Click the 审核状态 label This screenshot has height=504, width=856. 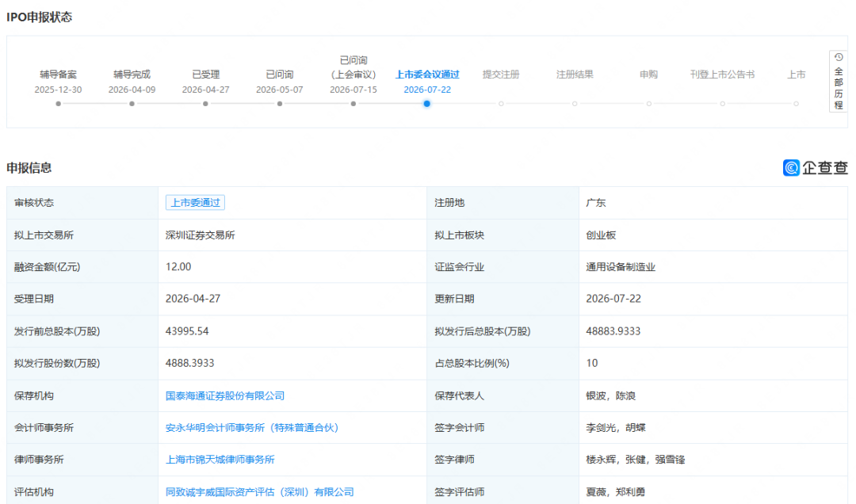(x=34, y=203)
